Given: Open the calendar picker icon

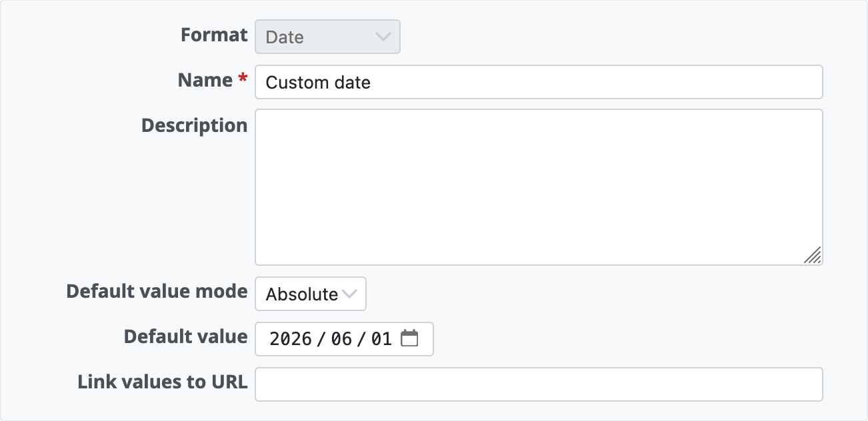Looking at the screenshot, I should coord(409,338).
